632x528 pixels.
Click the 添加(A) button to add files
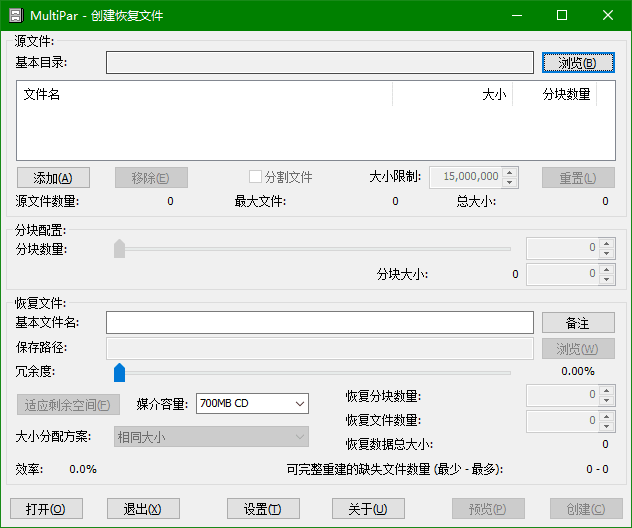pos(53,177)
